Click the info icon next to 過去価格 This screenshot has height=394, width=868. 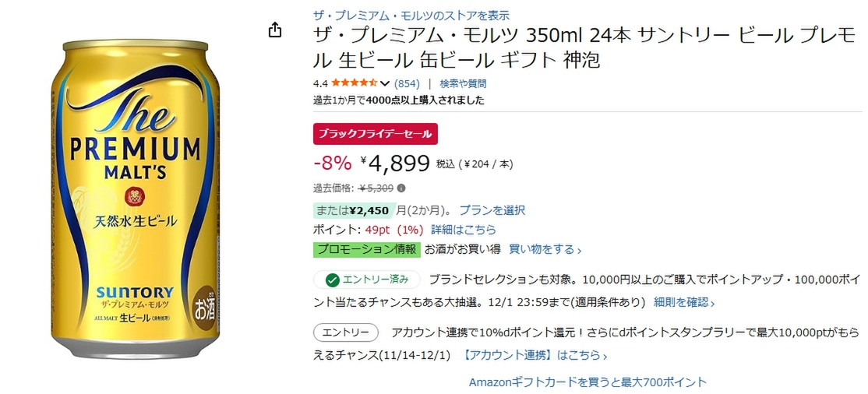coord(401,188)
